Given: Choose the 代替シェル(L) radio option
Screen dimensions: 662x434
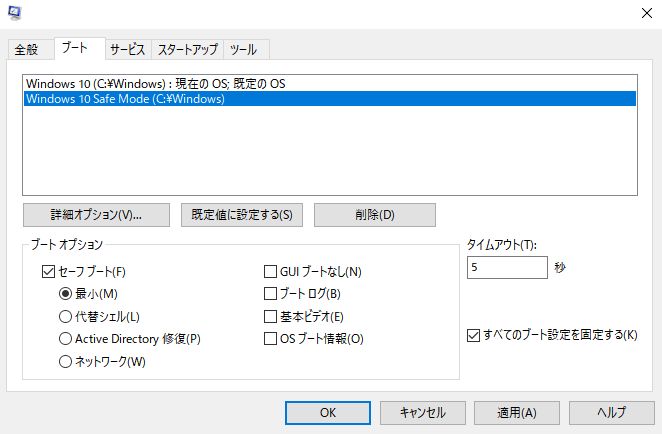Looking at the screenshot, I should (x=66, y=316).
